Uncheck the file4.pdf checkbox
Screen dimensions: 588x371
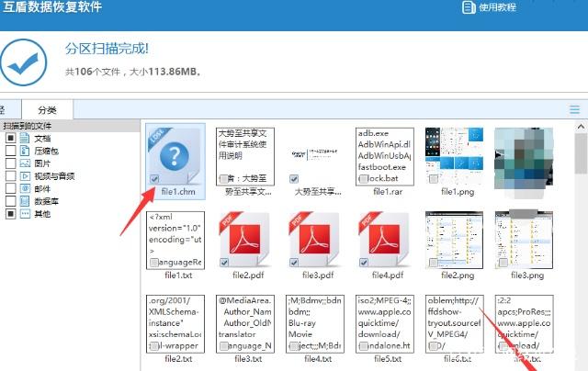[364, 263]
